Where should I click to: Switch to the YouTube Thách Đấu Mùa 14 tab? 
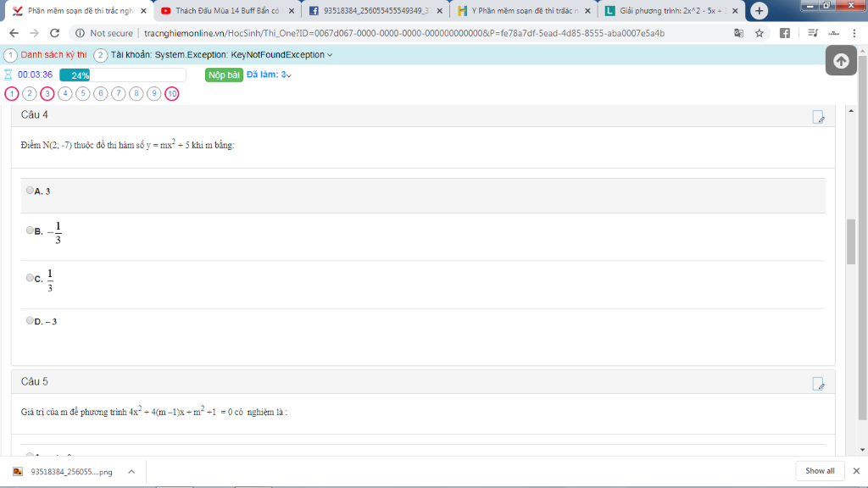click(227, 11)
